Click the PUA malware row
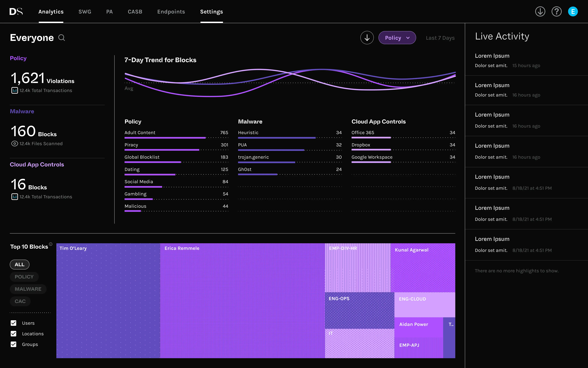Image resolution: width=588 pixels, height=368 pixels. pos(290,147)
